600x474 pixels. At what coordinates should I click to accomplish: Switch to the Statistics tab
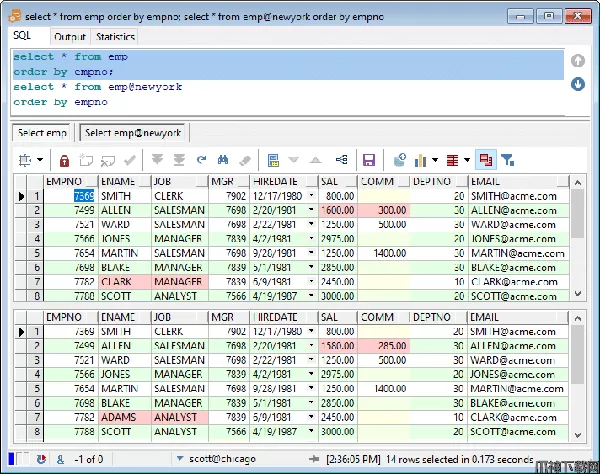[x=116, y=37]
